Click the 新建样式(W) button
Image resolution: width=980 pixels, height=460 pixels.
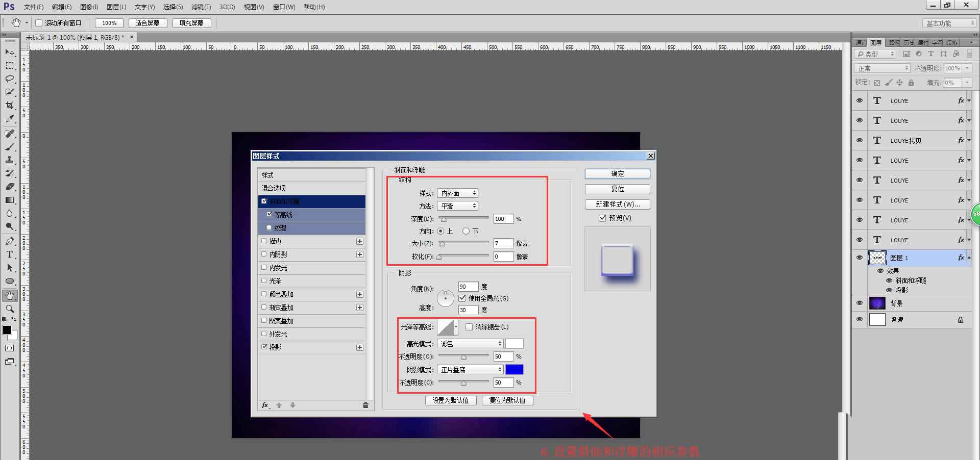pyautogui.click(x=617, y=204)
